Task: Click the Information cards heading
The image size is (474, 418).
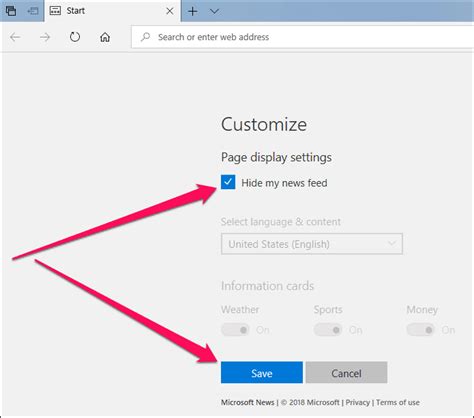Action: tap(267, 286)
